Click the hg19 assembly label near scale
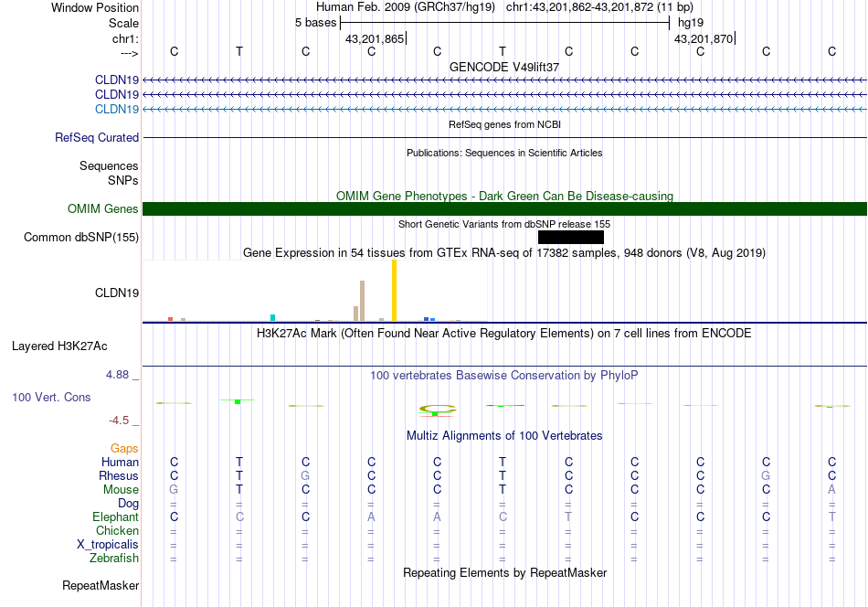 (x=691, y=23)
